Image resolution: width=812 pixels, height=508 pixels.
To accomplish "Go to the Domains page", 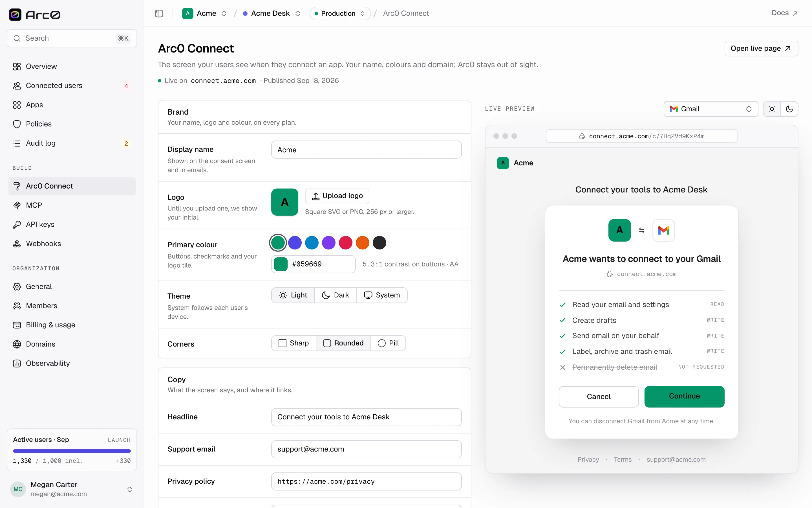I will coord(72,344).
